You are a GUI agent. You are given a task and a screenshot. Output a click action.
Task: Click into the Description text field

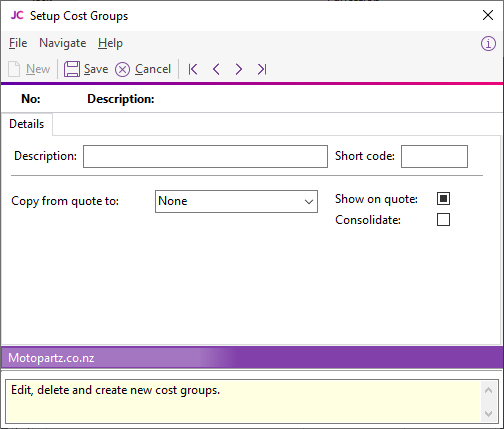(205, 156)
